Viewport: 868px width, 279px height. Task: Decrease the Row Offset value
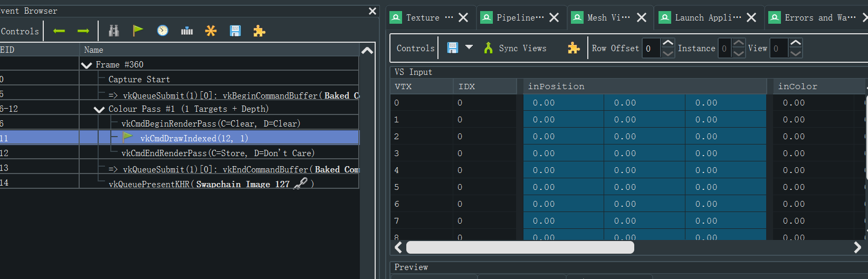tap(667, 53)
